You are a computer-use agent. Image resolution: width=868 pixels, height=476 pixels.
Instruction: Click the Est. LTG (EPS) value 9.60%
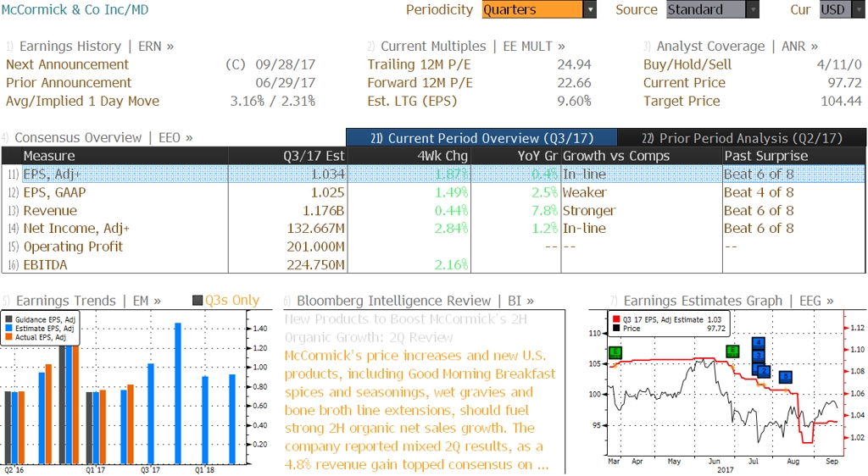pos(574,101)
